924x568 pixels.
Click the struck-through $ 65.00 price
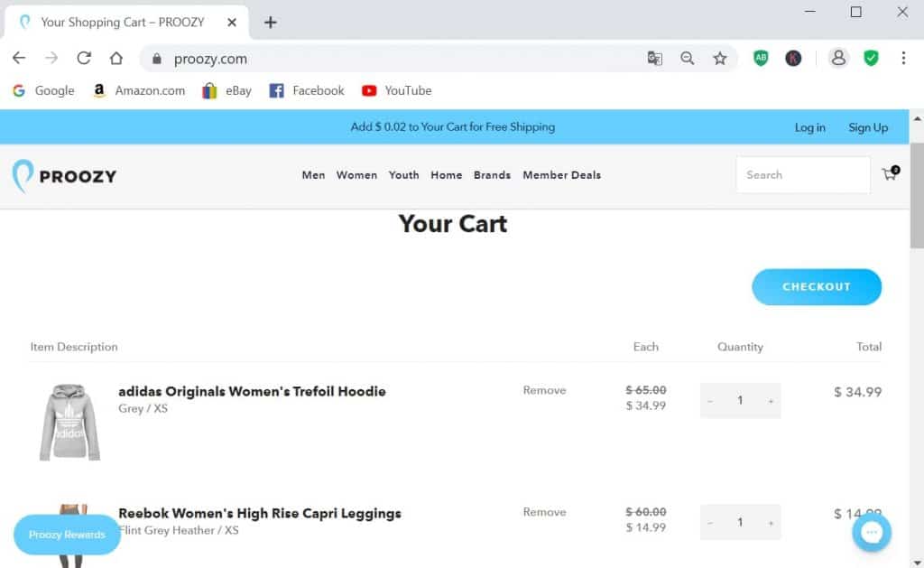(646, 390)
